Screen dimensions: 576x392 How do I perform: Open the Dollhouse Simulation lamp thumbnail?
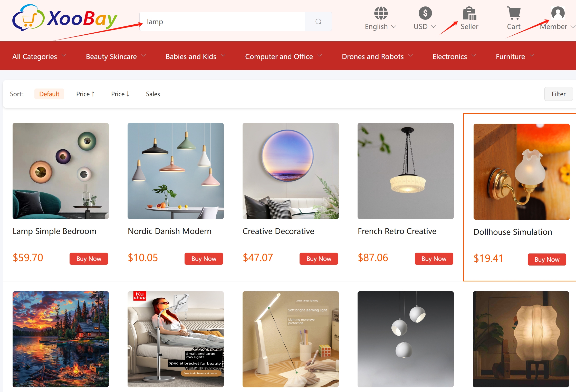522,172
